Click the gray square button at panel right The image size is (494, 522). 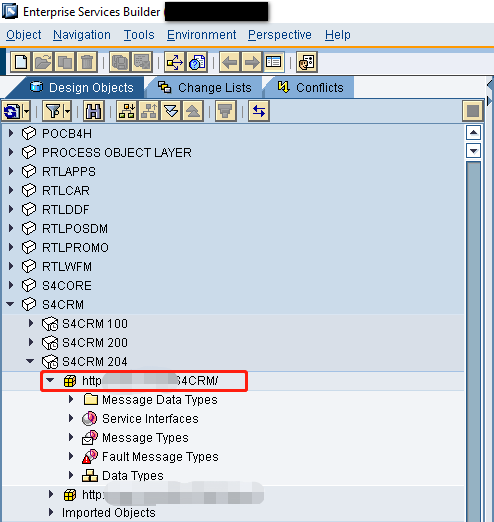[x=473, y=111]
